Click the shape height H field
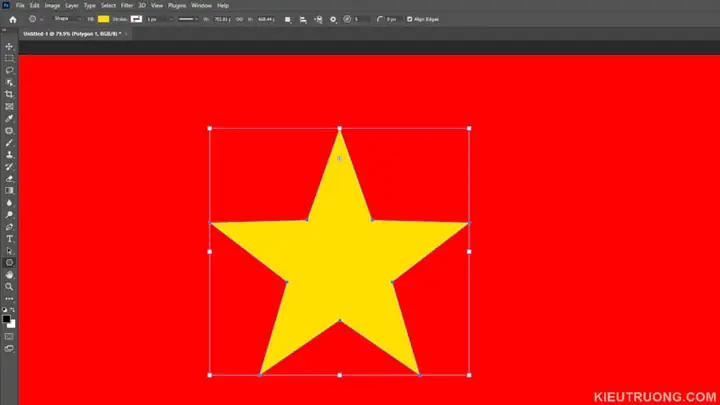Image resolution: width=720 pixels, height=405 pixels. pos(266,19)
